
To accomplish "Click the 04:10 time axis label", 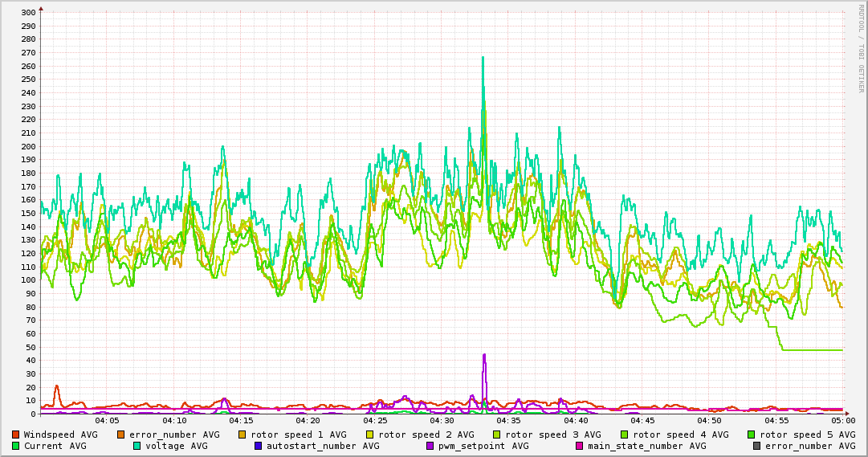I will [173, 421].
